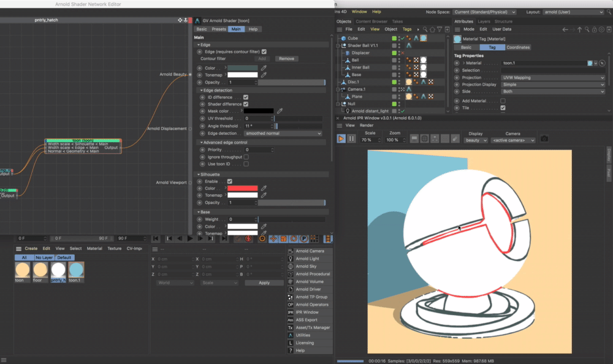Viewport: 613px width, 364px height.
Task: Click the home icon in Objects manager
Action: (x=432, y=29)
